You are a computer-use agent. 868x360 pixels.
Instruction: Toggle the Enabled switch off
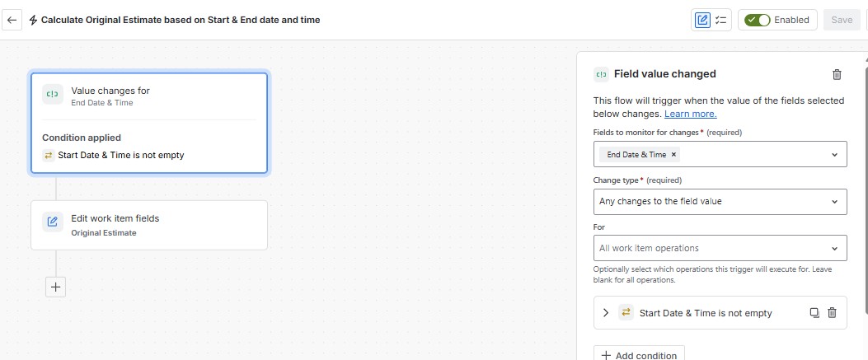pos(758,20)
